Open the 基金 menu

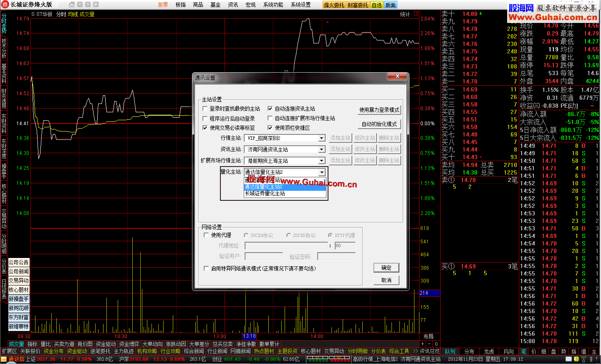215,5
